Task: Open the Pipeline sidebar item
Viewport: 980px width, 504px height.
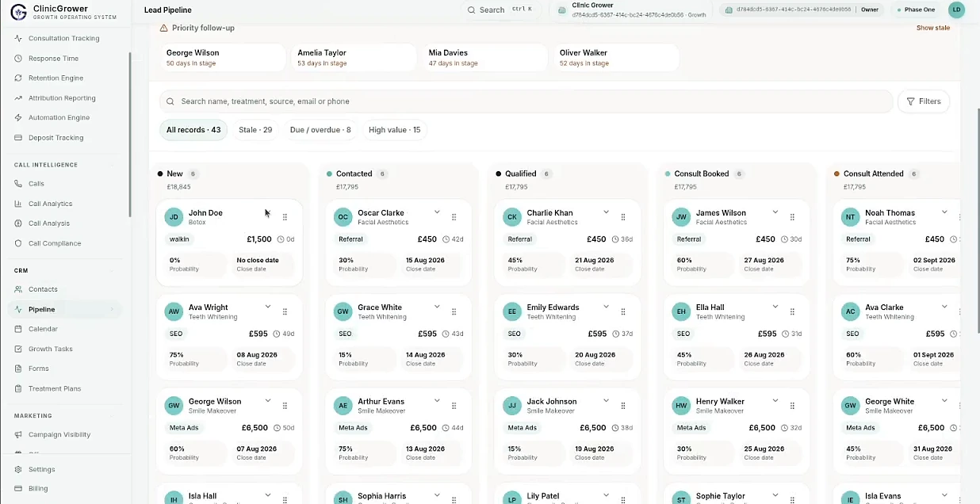Action: click(65, 309)
